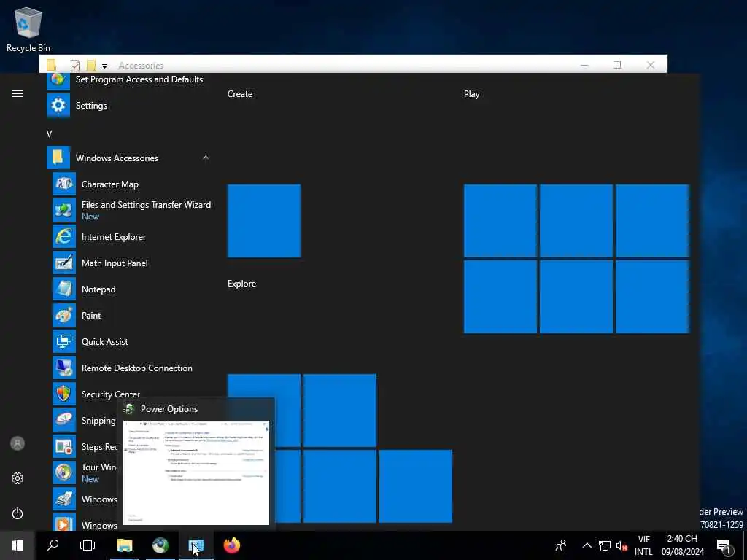Click the new folder icon in Accessories title bar

(x=91, y=65)
